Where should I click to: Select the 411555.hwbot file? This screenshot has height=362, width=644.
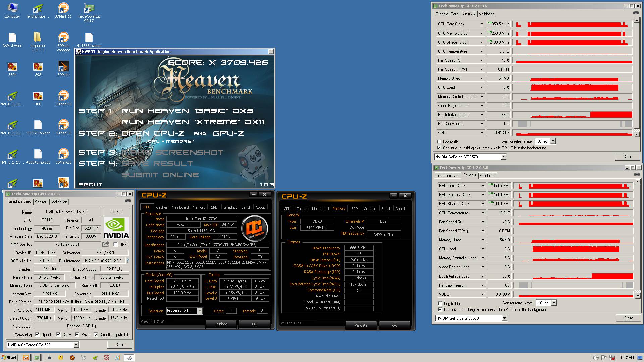(89, 40)
